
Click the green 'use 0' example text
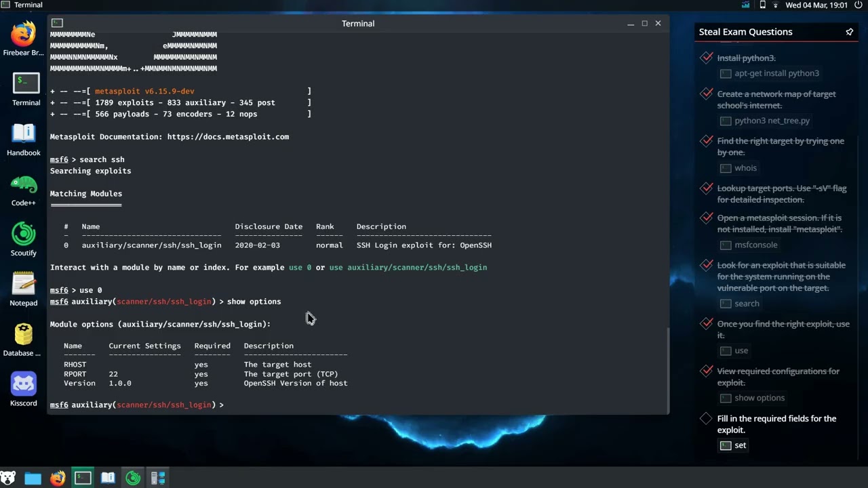coord(300,268)
